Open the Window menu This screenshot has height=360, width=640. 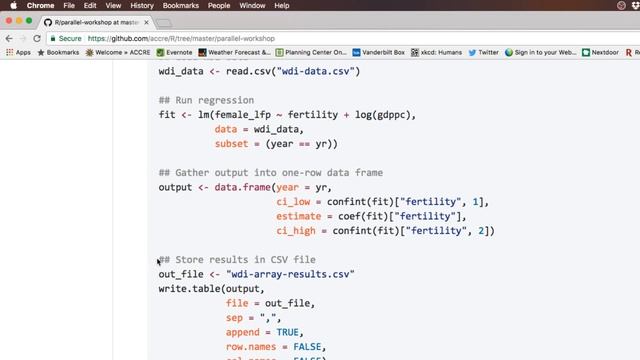coord(252,5)
